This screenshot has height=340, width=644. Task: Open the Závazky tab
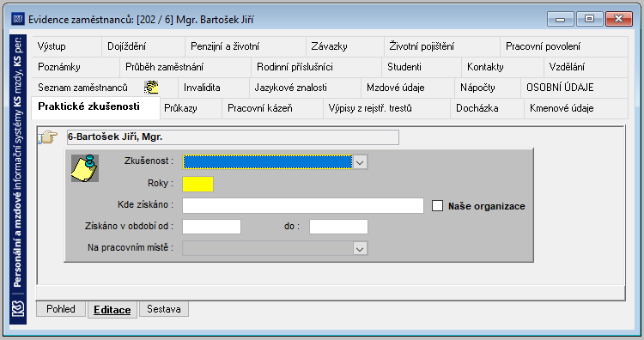(345, 46)
